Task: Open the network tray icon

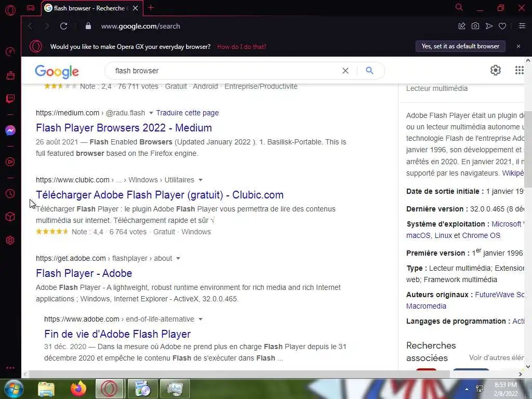Action: pos(480,389)
